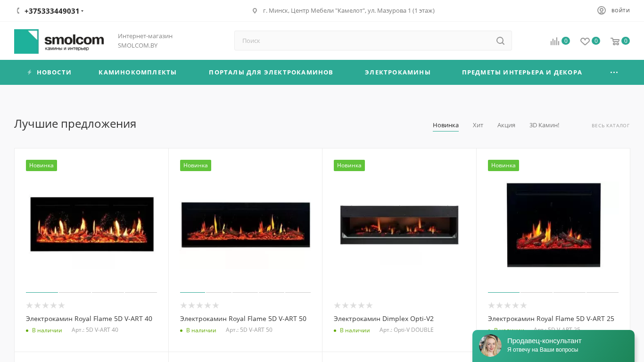This screenshot has width=644, height=362.
Task: Rate V-ART 50 with one star
Action: (x=184, y=305)
